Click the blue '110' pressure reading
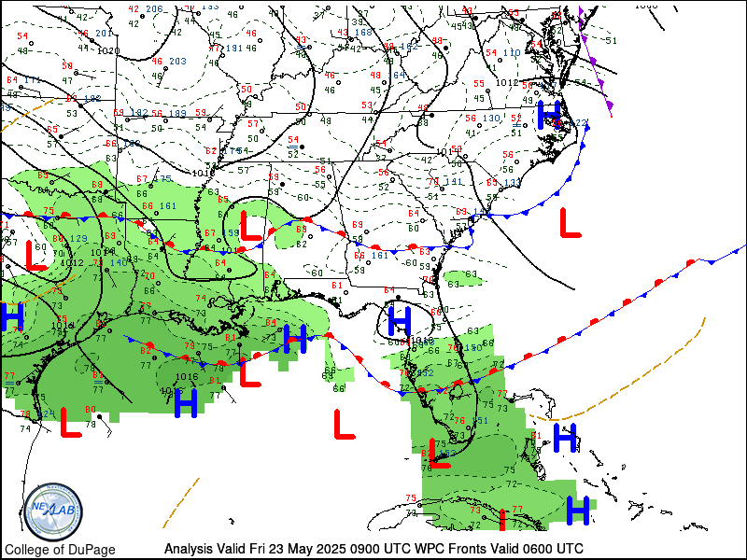This screenshot has width=747, height=560. (x=512, y=53)
